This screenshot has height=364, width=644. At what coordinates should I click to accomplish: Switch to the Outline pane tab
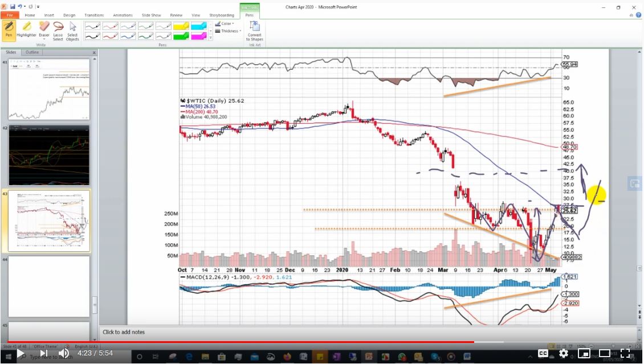tap(32, 52)
